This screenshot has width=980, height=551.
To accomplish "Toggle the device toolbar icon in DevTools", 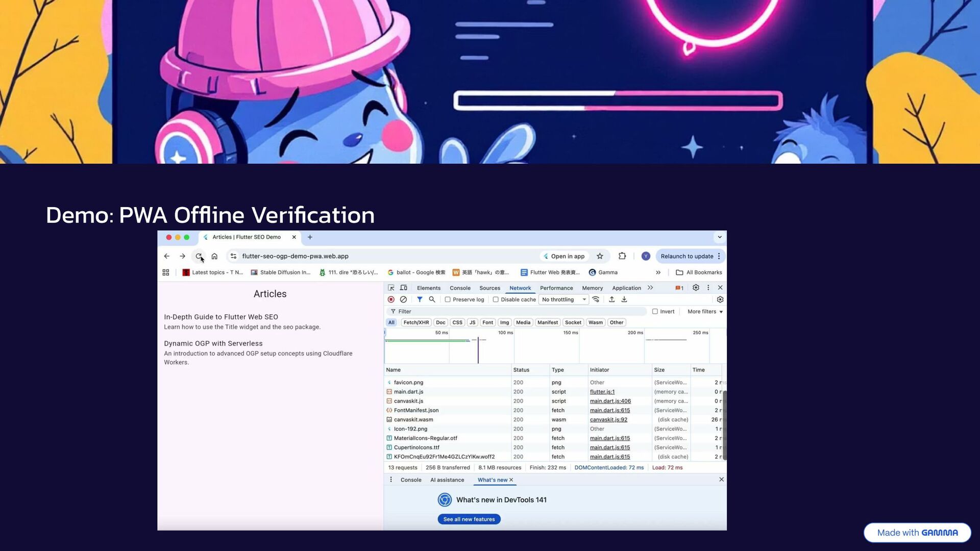I will (x=404, y=288).
